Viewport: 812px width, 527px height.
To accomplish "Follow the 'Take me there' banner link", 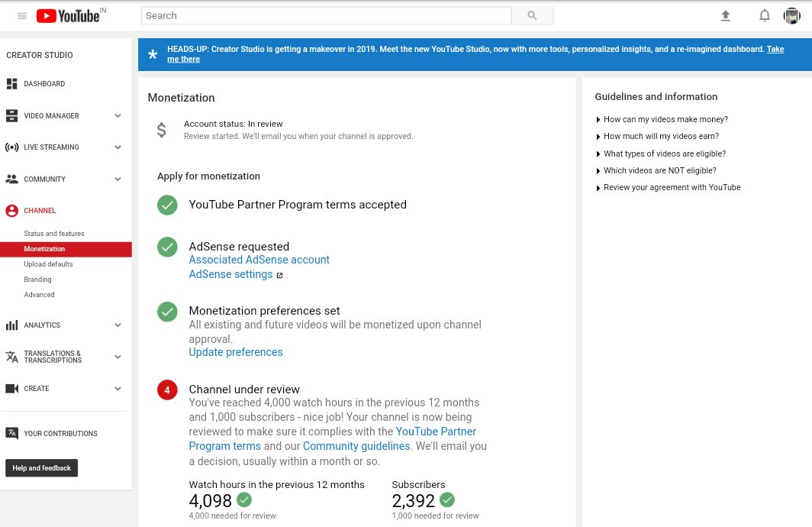I will (x=775, y=49).
